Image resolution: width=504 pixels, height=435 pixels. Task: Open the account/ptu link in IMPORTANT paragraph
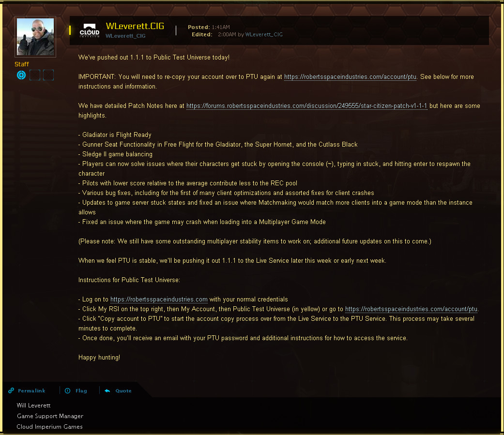coord(350,77)
